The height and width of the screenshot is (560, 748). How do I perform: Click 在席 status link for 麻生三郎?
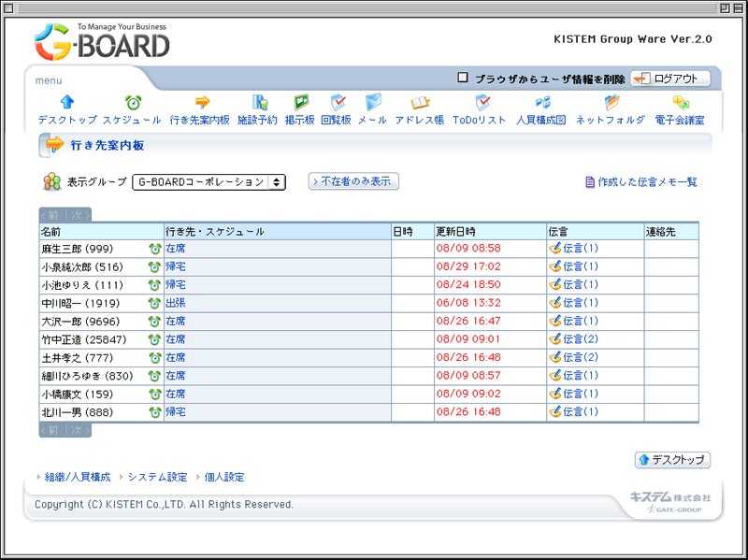[x=176, y=249]
